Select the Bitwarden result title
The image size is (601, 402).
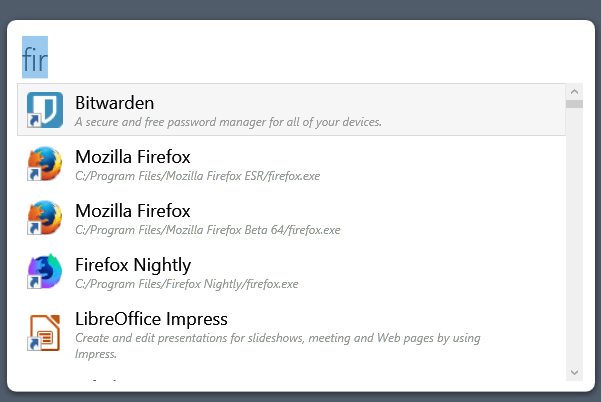[x=115, y=103]
